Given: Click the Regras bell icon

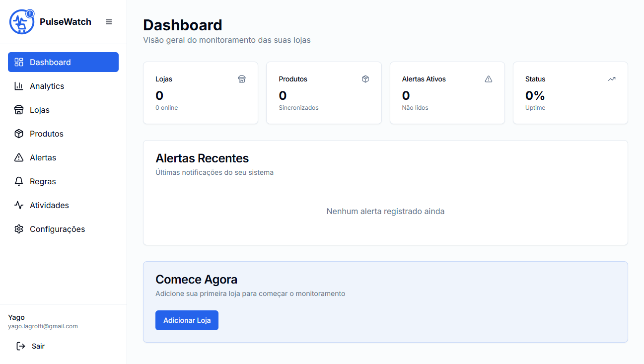Looking at the screenshot, I should coord(19,181).
